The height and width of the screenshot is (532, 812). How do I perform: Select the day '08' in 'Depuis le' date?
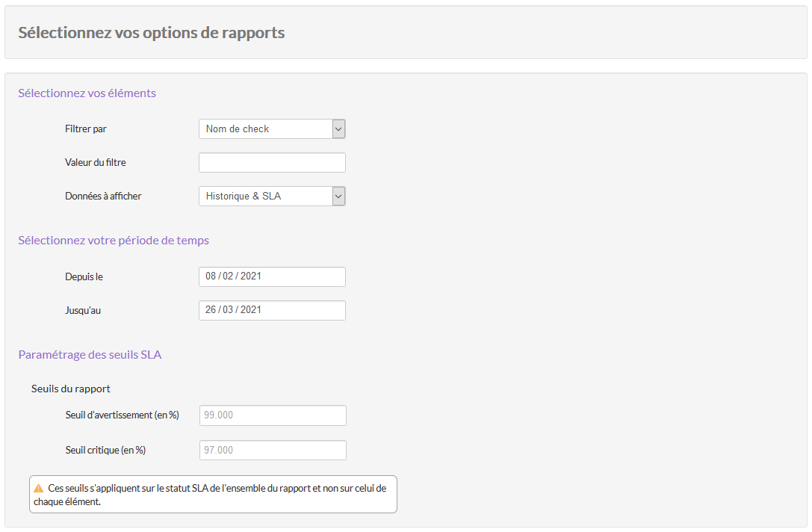(x=211, y=276)
